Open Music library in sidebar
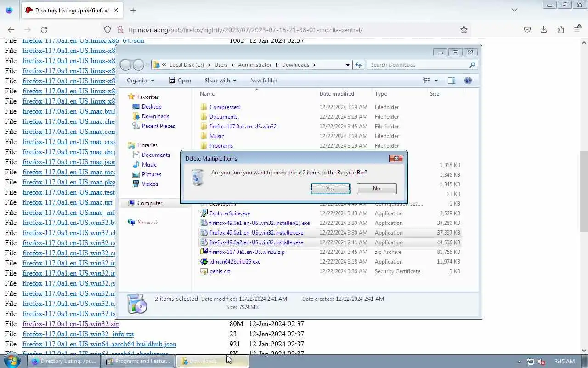The image size is (588, 368). tap(149, 165)
